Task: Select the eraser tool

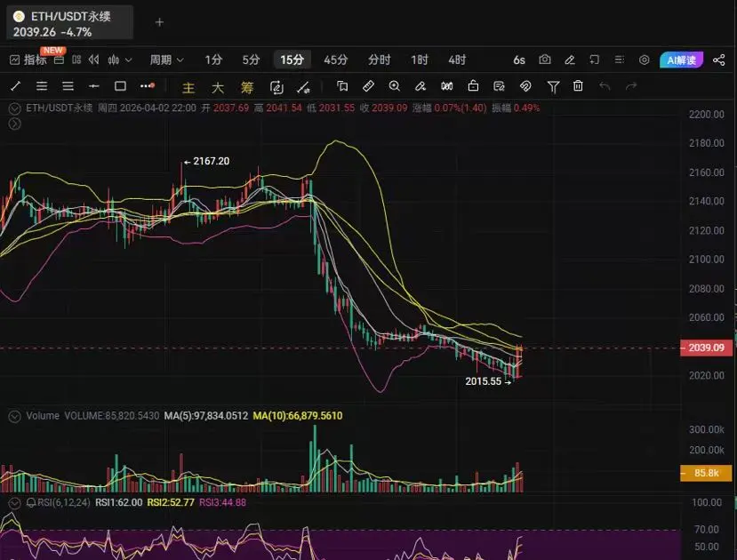Action: 421,86
